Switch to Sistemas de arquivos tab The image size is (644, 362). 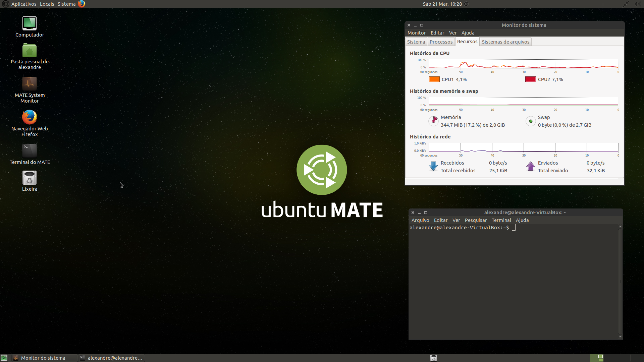pyautogui.click(x=505, y=42)
